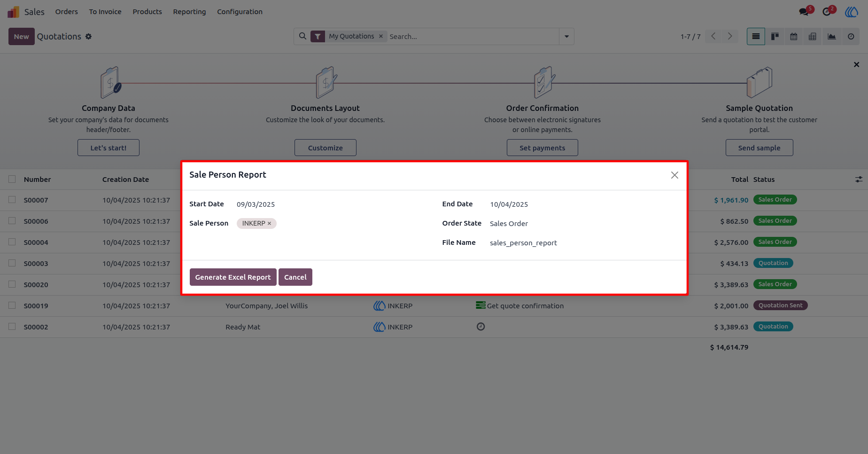Open the Start Date picker
The image size is (868, 454).
331,204
